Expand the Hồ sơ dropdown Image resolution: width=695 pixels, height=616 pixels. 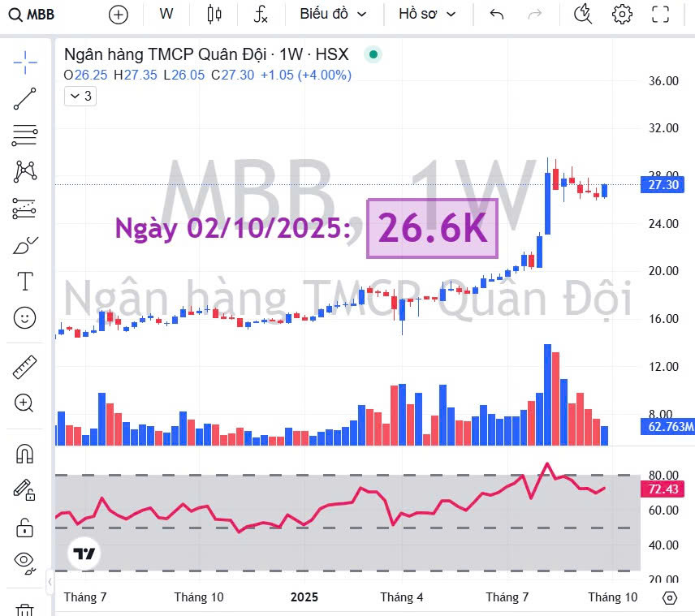pyautogui.click(x=427, y=14)
